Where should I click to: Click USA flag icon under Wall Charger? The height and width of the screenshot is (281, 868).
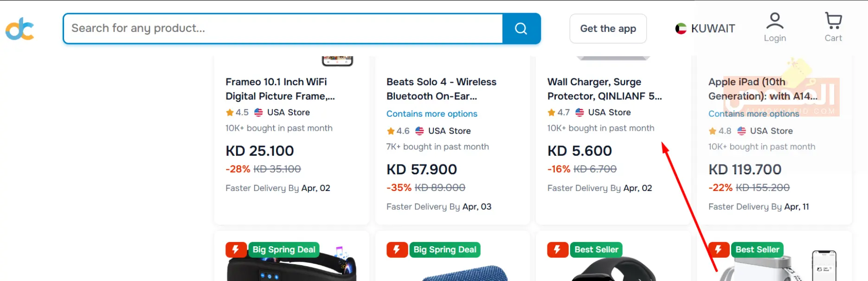click(580, 112)
